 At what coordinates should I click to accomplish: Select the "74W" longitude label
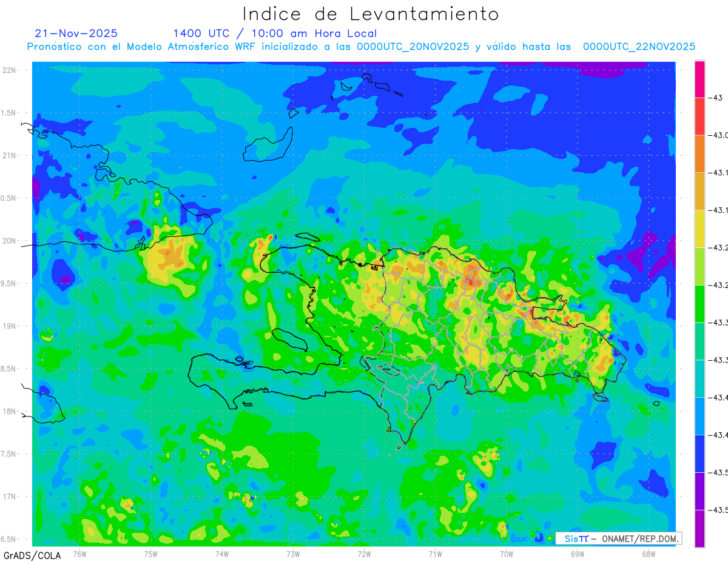coord(222,553)
